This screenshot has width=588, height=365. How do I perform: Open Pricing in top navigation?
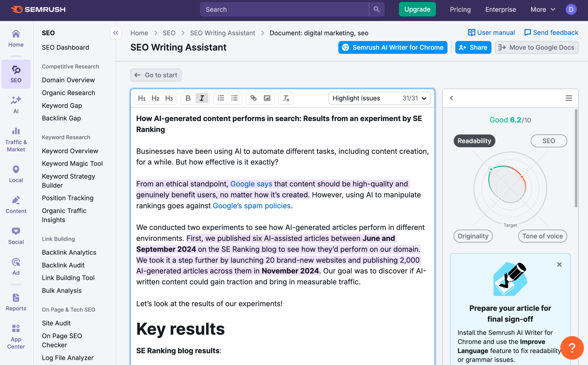460,9
